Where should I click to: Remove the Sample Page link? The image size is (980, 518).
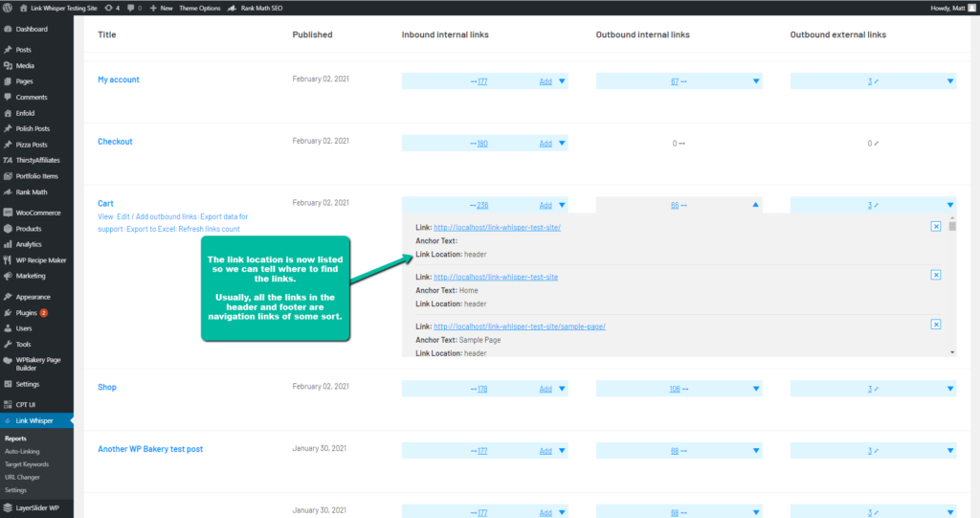[936, 325]
